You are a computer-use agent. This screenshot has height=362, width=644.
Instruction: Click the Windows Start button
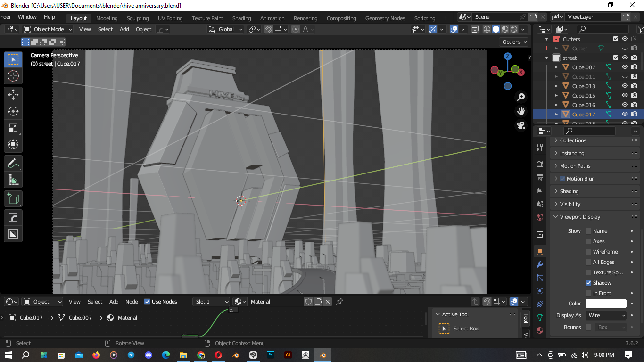coord(8,355)
